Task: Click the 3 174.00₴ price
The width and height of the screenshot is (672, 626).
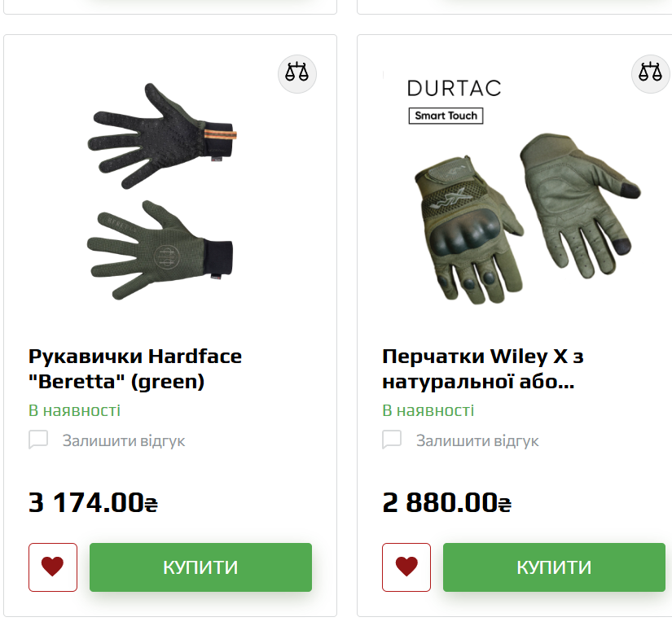Action: tap(93, 501)
